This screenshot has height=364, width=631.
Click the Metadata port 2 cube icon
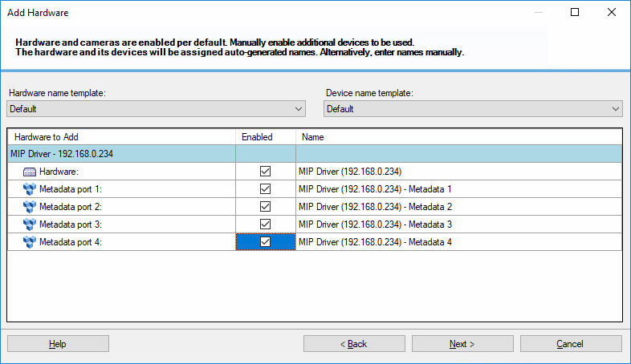coord(30,207)
